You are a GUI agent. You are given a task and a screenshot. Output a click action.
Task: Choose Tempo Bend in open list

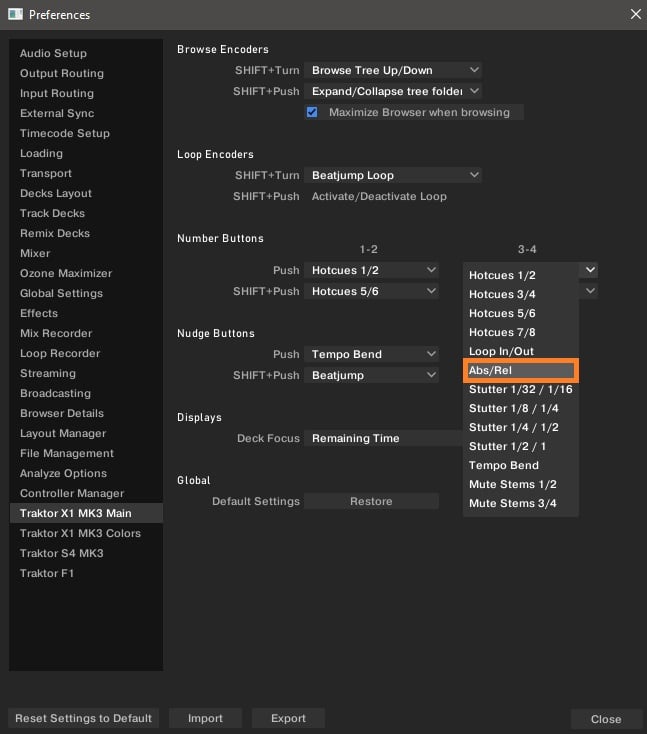click(x=521, y=466)
